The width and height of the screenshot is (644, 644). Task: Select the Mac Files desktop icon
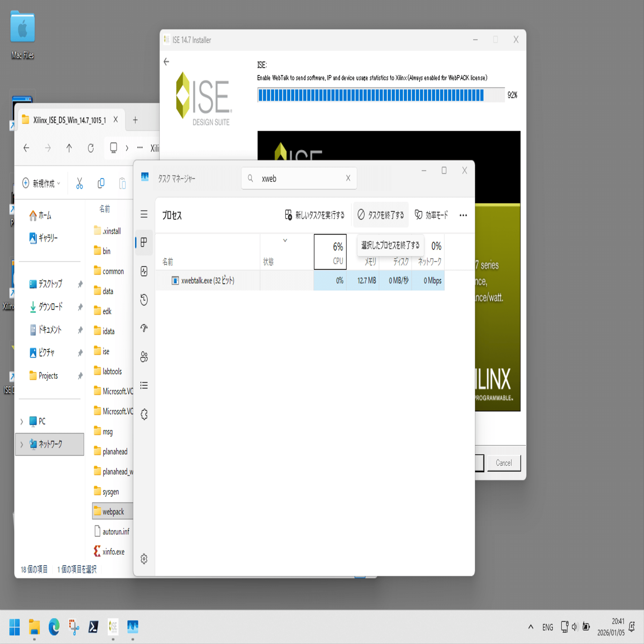tap(23, 35)
